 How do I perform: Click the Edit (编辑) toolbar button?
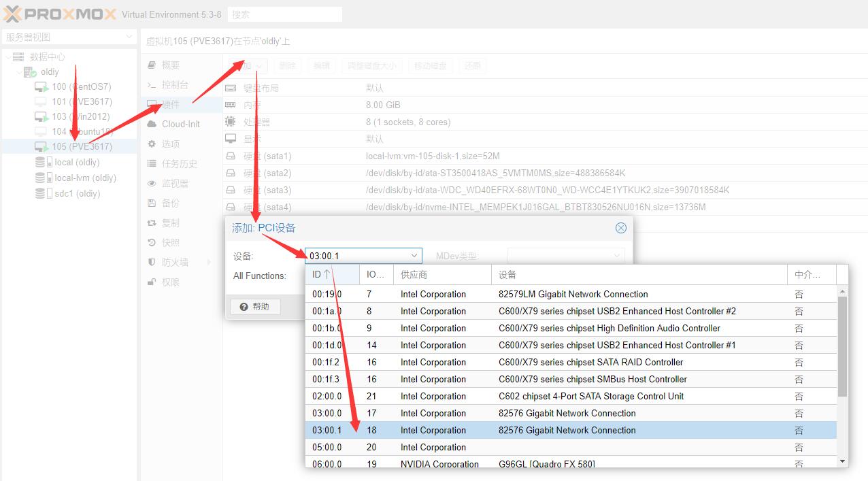(321, 66)
